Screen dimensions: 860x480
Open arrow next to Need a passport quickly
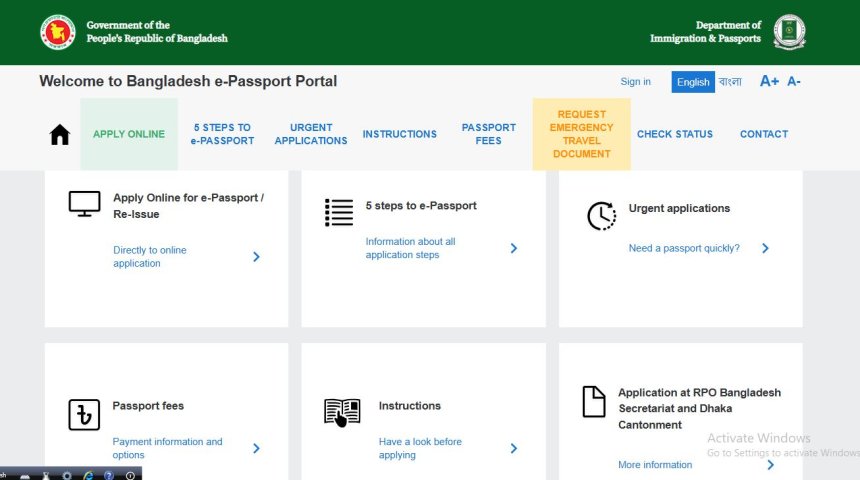(x=765, y=249)
